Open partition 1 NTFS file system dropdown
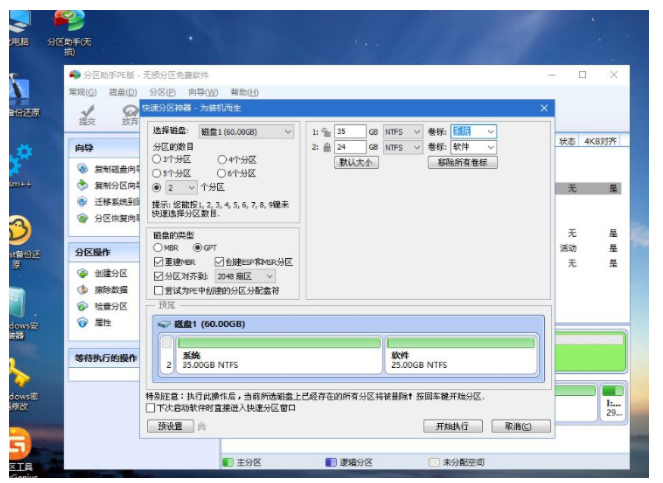663x483 pixels. point(403,131)
